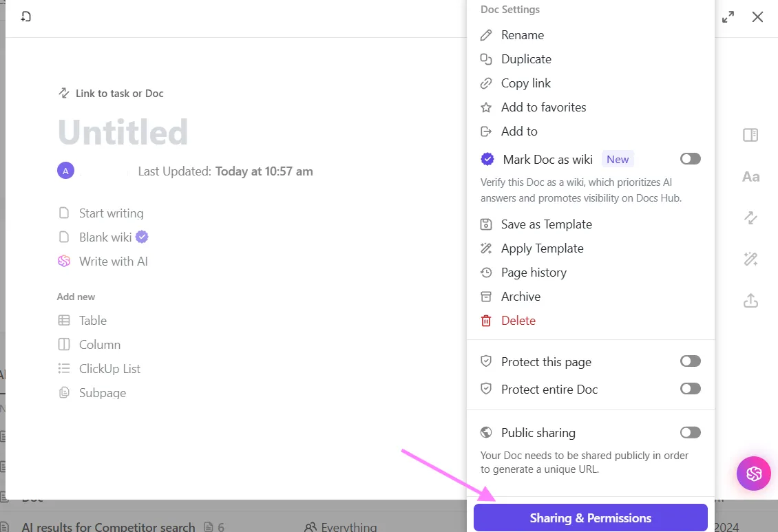Click the export share upload icon
778x532 pixels.
tap(750, 301)
